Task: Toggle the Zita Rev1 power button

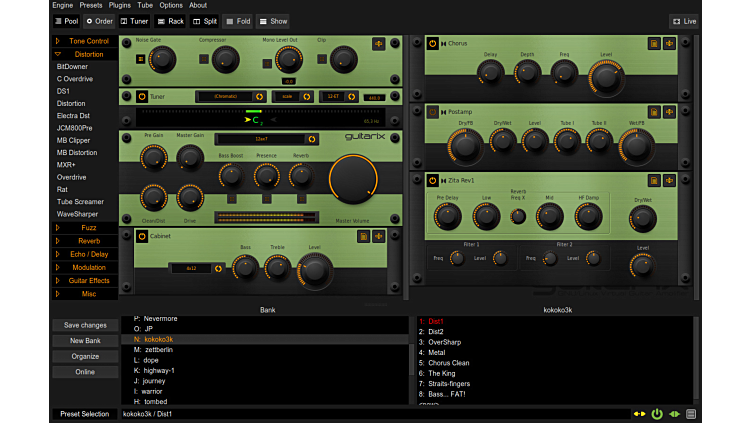Action: (x=433, y=180)
